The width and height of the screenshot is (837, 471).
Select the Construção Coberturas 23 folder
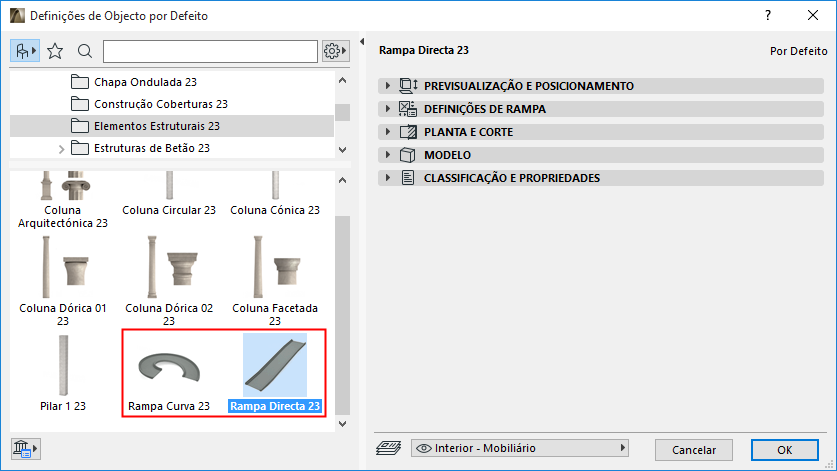pyautogui.click(x=160, y=104)
